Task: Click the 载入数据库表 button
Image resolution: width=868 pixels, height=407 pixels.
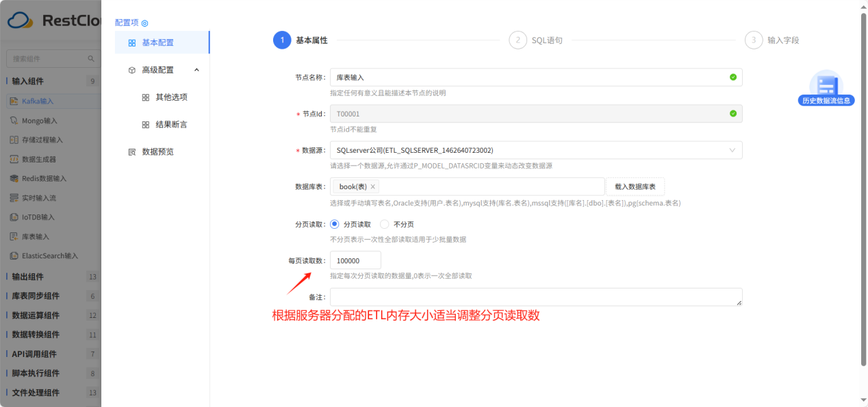Action: pos(635,186)
